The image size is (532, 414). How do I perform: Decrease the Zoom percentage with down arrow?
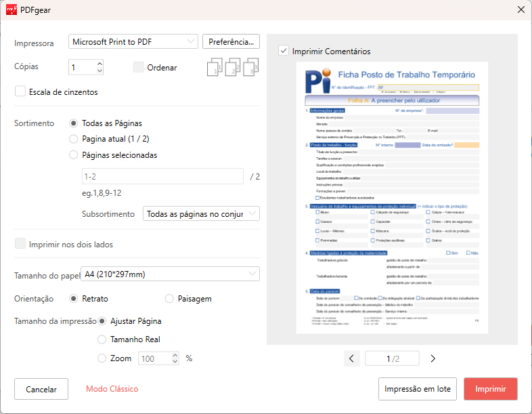[175, 362]
